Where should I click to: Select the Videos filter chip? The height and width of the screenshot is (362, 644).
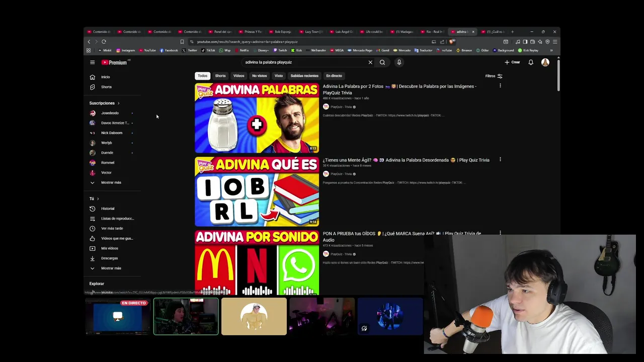point(238,76)
